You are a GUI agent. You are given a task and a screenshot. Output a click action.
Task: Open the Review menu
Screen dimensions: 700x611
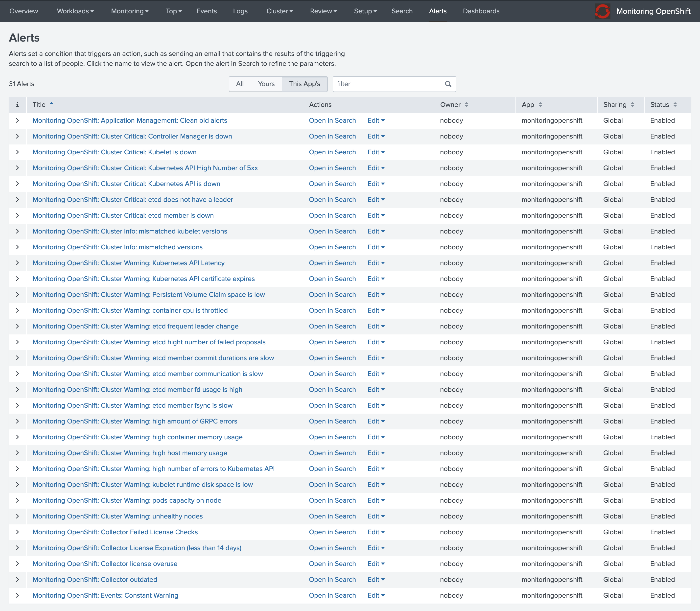pyautogui.click(x=324, y=11)
